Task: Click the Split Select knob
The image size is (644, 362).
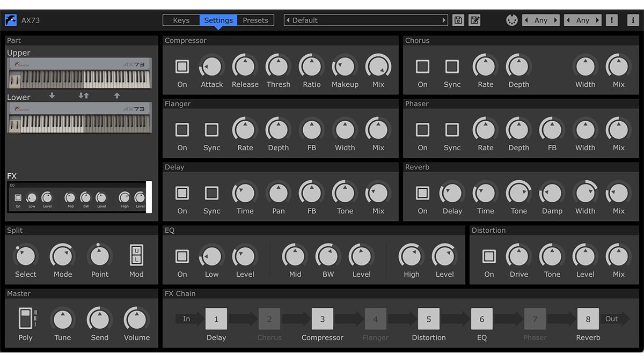Action: coord(25,256)
